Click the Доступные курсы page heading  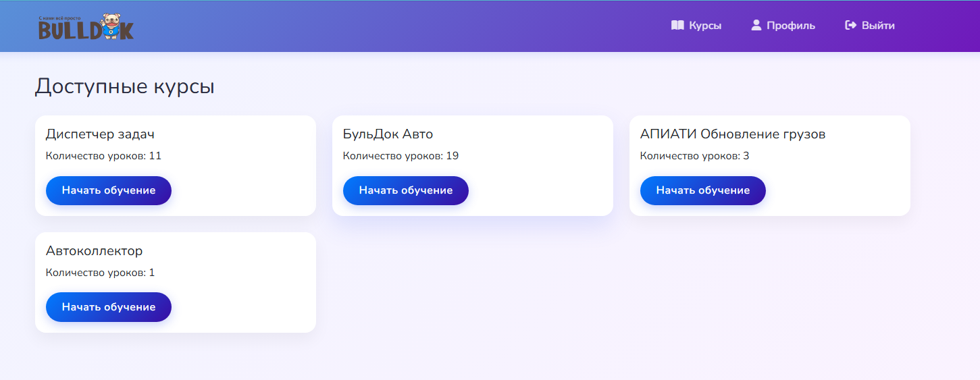(x=125, y=86)
